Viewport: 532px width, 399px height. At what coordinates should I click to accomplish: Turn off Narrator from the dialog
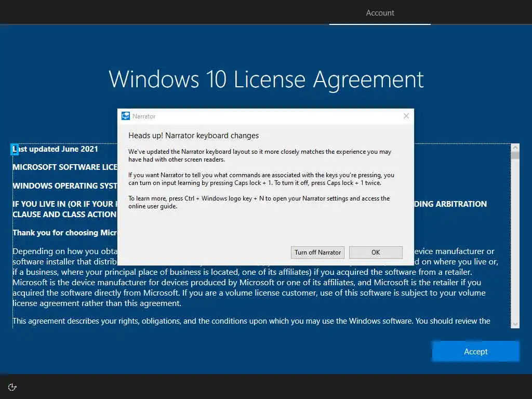pyautogui.click(x=317, y=252)
